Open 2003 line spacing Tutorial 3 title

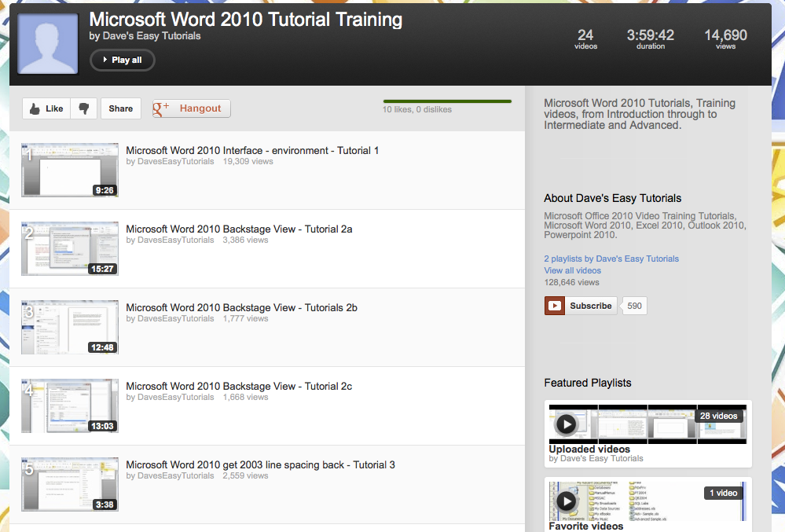(260, 465)
